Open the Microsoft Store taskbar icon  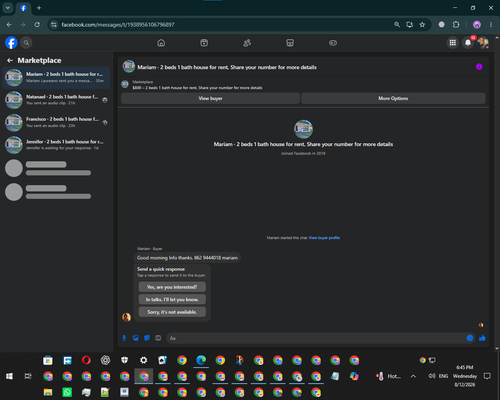point(48,360)
